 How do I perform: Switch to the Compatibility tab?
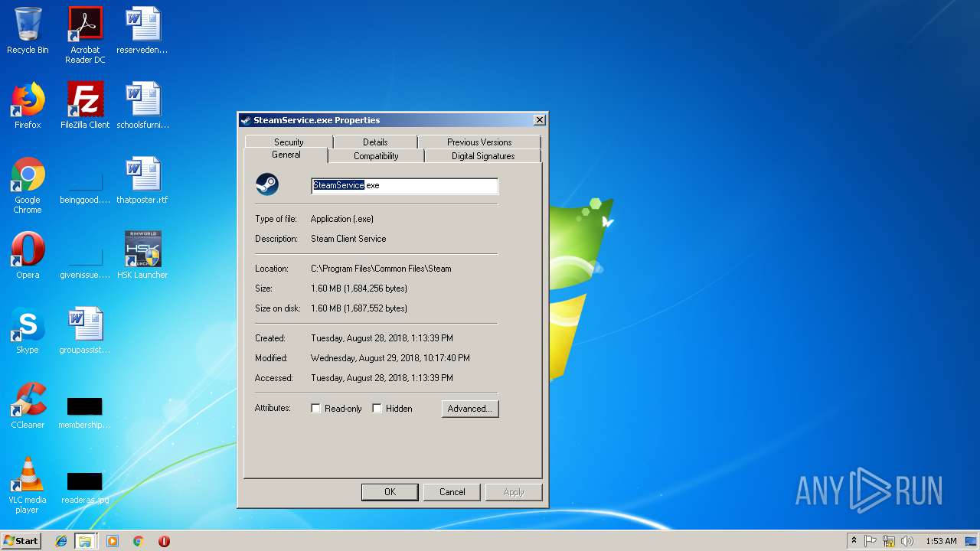(x=376, y=155)
